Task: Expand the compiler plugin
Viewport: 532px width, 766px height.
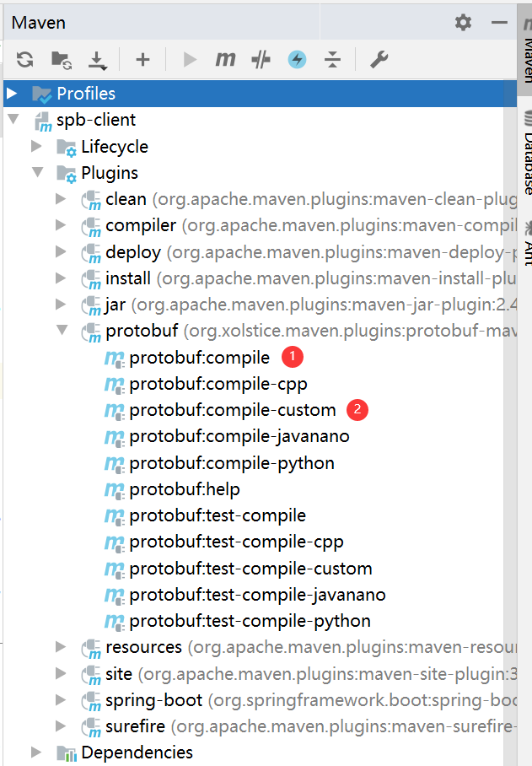Action: point(61,224)
